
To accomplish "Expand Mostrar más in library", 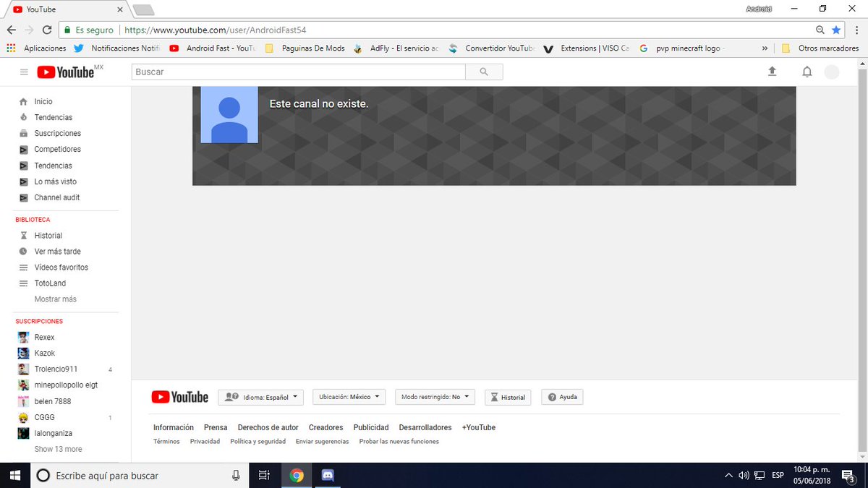I will coord(55,299).
